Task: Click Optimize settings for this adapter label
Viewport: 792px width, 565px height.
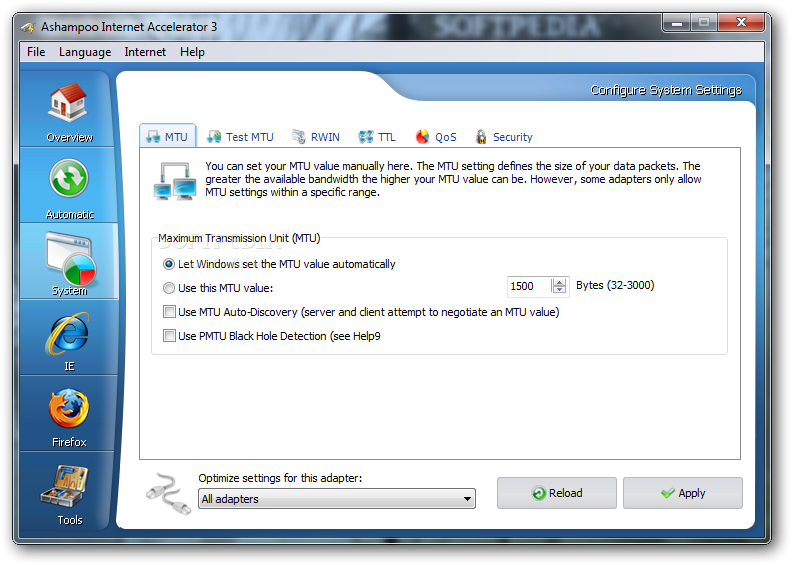Action: point(280,478)
